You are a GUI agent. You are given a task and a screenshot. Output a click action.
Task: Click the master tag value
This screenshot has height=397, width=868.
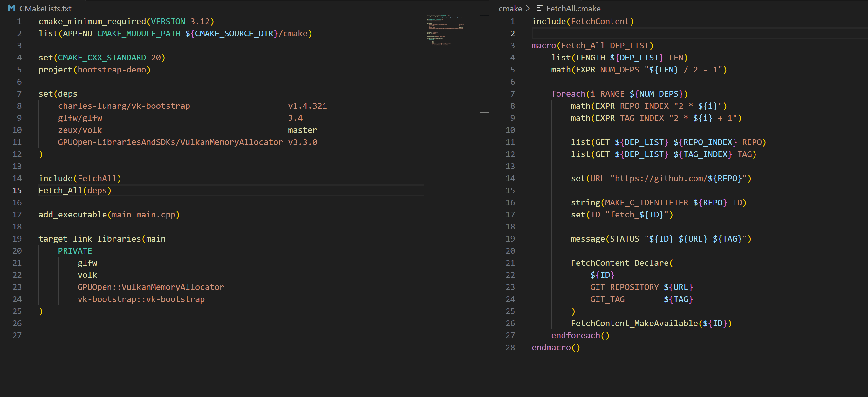[x=302, y=130]
